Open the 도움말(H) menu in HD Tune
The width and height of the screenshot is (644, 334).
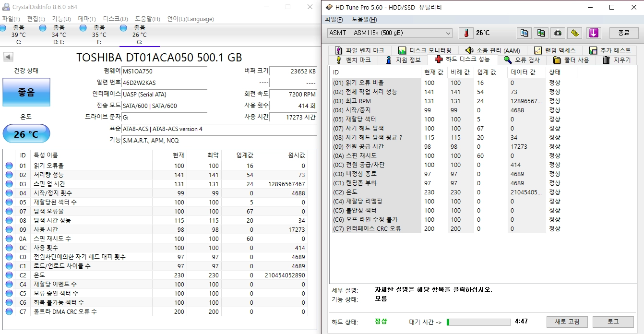click(x=364, y=20)
